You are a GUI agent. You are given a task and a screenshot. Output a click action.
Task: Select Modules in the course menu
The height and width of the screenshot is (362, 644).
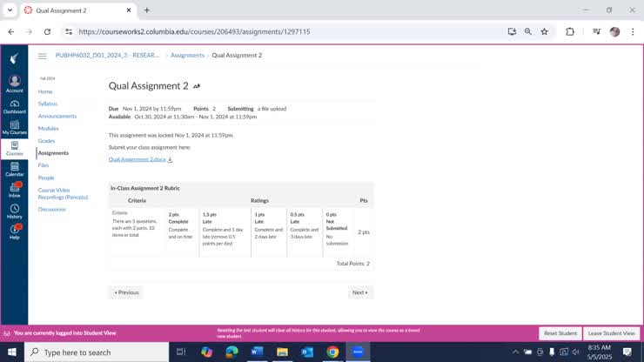(49, 128)
